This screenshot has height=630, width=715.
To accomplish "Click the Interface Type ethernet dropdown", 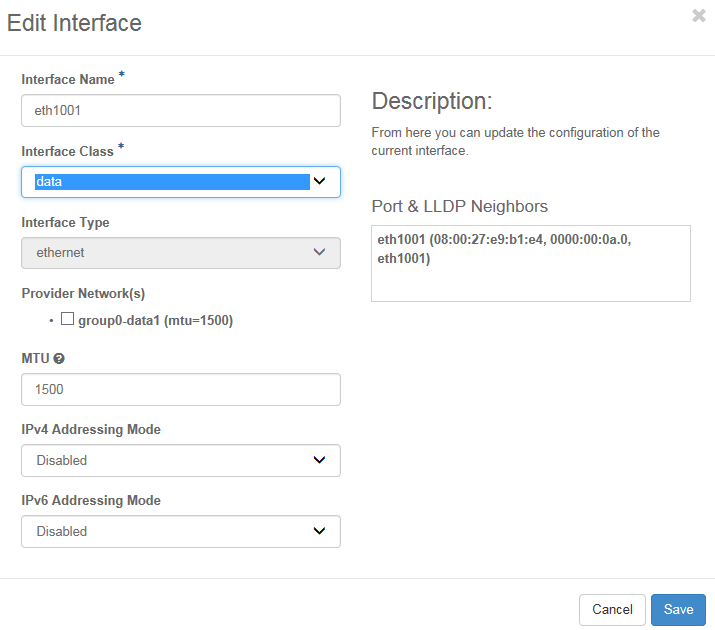I will coord(180,253).
